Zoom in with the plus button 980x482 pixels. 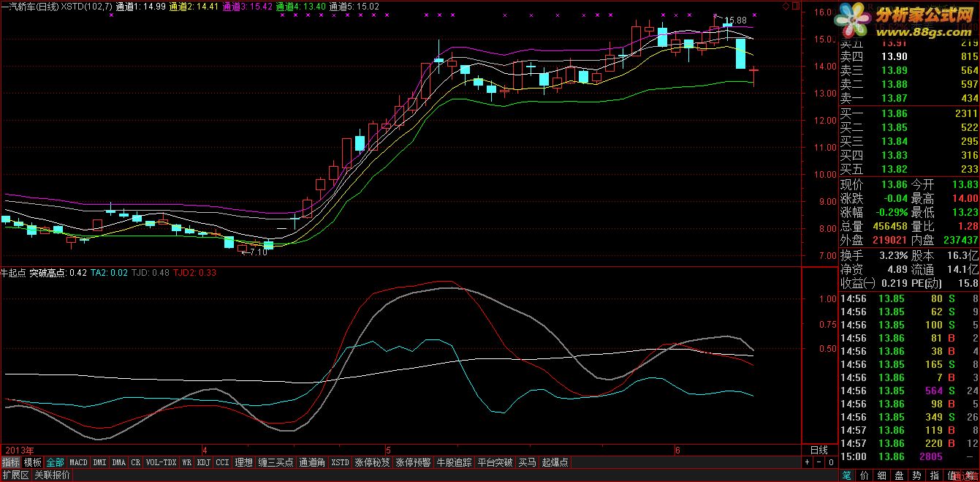point(808,462)
